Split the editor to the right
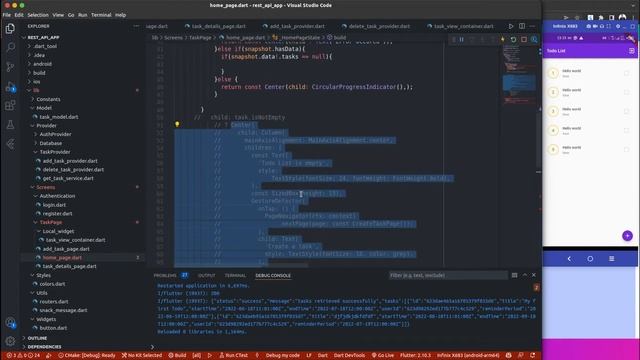640x360 pixels. click(x=522, y=26)
